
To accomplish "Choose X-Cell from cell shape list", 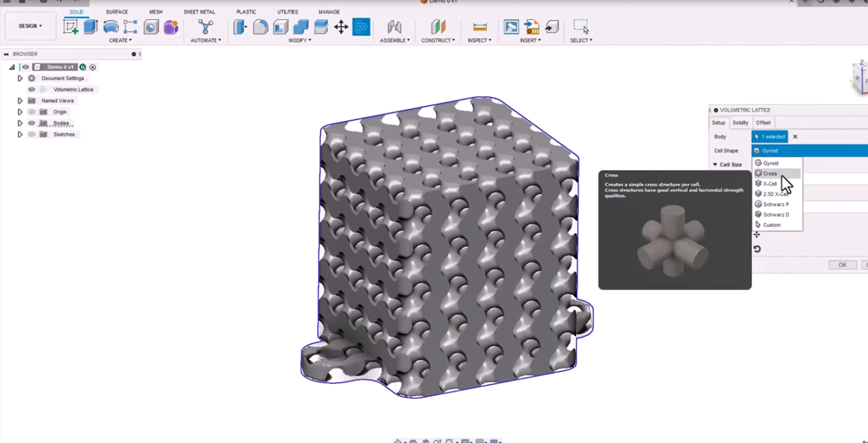I will click(x=777, y=184).
